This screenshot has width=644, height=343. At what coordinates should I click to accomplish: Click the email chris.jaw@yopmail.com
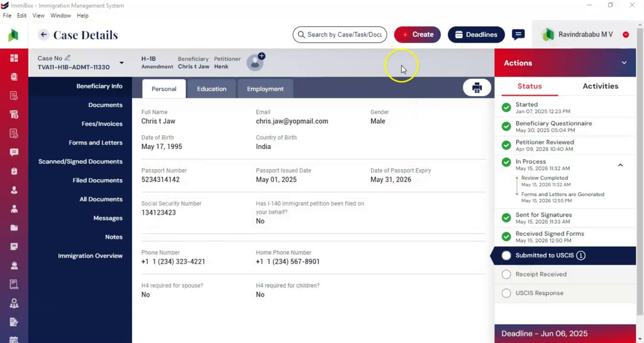click(x=292, y=121)
